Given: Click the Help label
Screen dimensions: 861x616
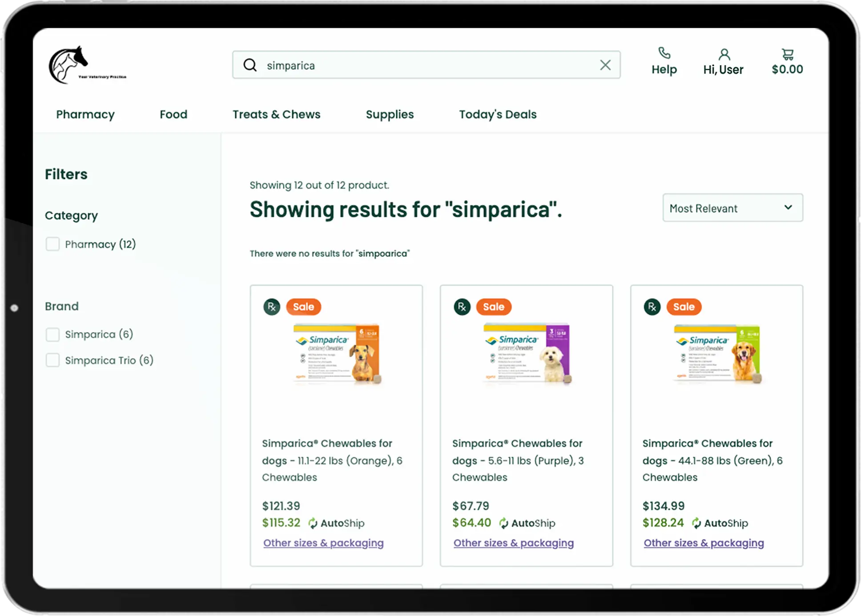Looking at the screenshot, I should pyautogui.click(x=664, y=69).
